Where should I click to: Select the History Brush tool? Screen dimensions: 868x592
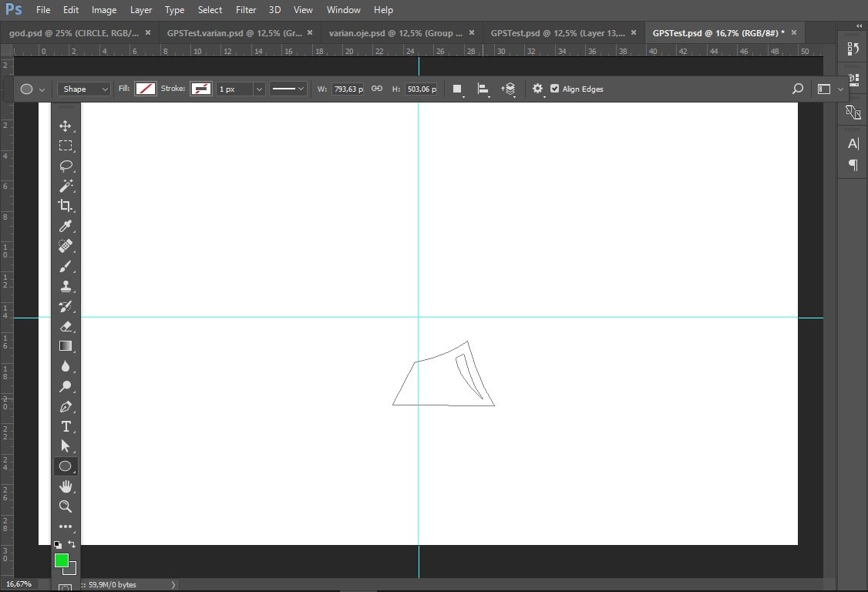[66, 306]
